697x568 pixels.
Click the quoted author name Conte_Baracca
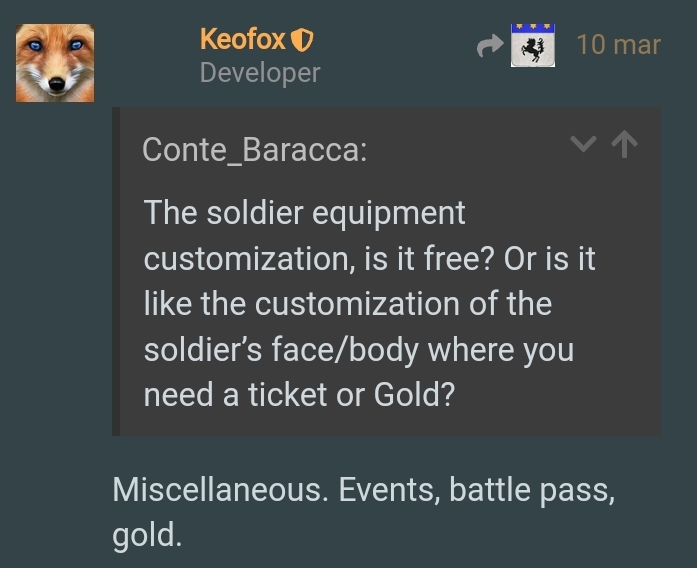pyautogui.click(x=254, y=150)
